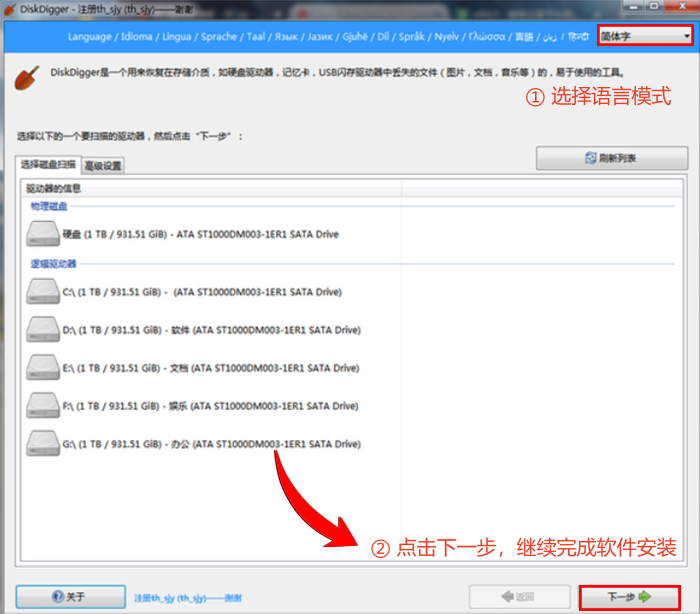Screen dimensions: 700x614
Task: Collapse the 逻辑驱动器 group header
Action: tap(53, 264)
